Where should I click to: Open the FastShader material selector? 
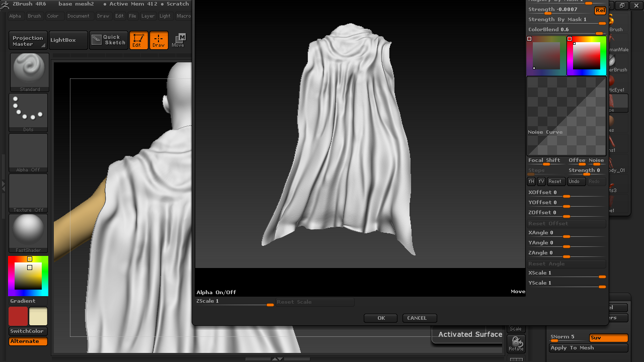(x=28, y=233)
